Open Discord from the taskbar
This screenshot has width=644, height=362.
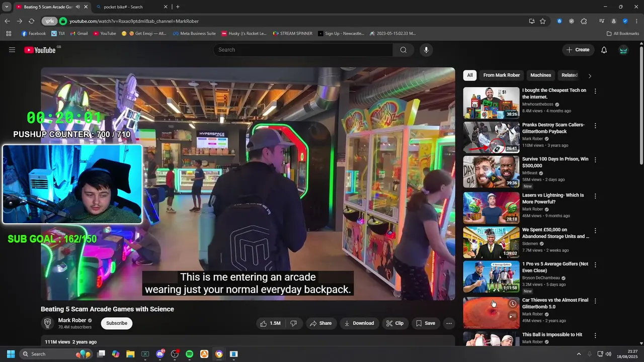pyautogui.click(x=160, y=354)
